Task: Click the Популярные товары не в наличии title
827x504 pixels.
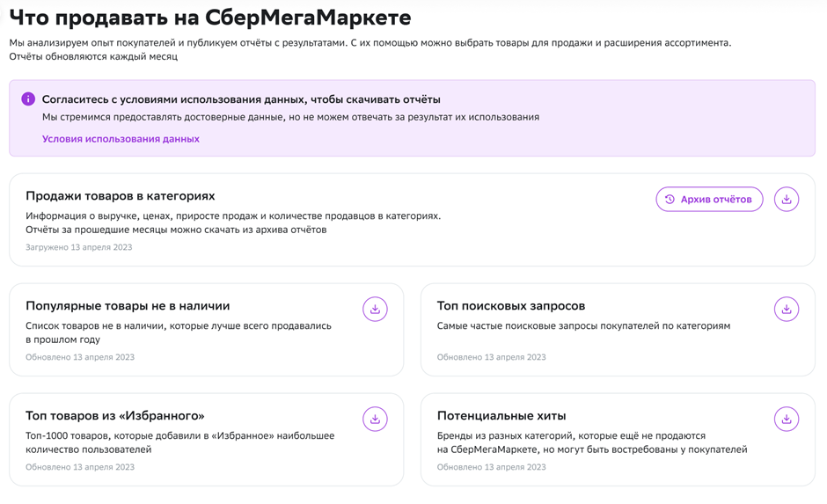Action: point(128,306)
